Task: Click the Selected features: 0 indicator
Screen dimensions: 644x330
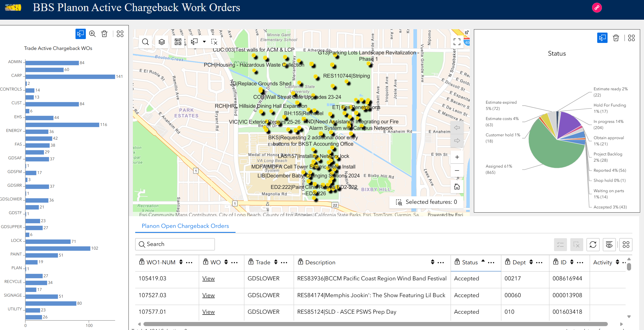Action: (x=426, y=202)
